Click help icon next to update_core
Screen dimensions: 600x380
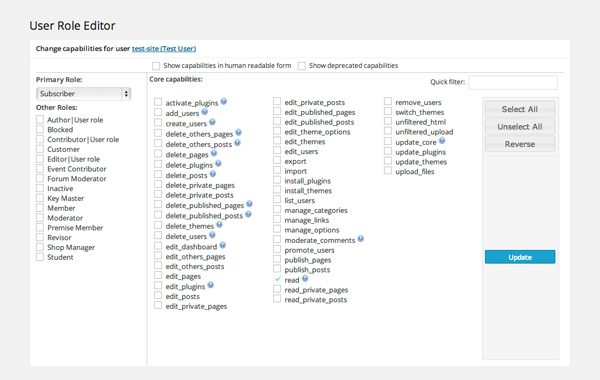(x=442, y=140)
